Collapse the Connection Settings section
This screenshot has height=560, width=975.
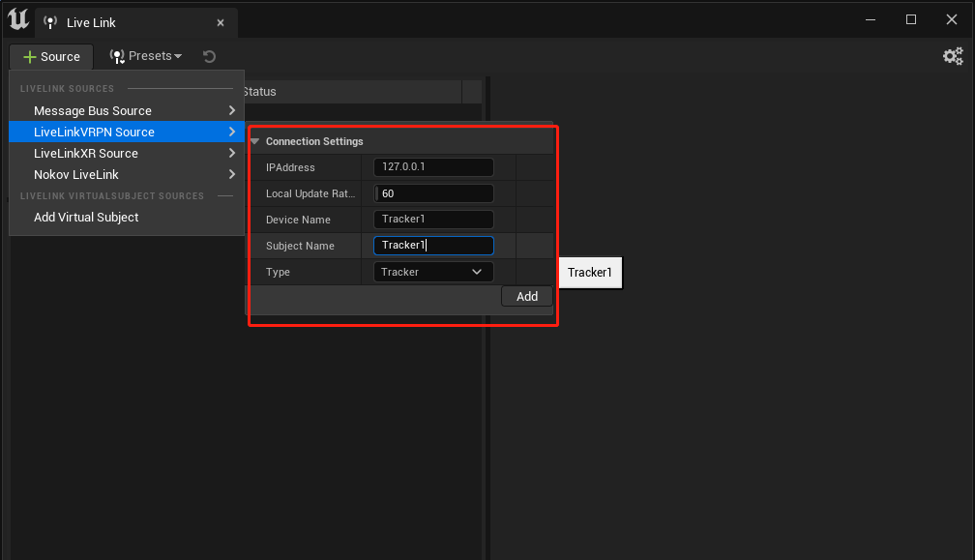254,142
